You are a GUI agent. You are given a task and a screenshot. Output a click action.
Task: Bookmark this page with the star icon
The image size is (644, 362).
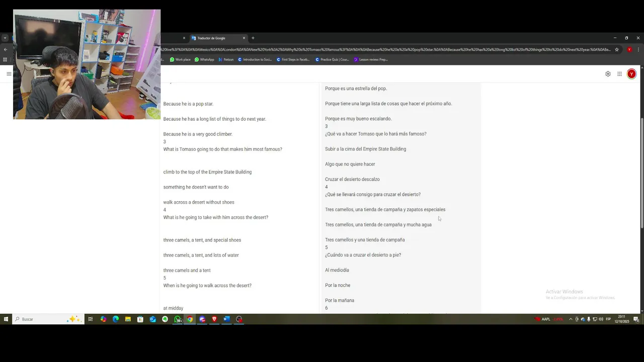(617, 50)
